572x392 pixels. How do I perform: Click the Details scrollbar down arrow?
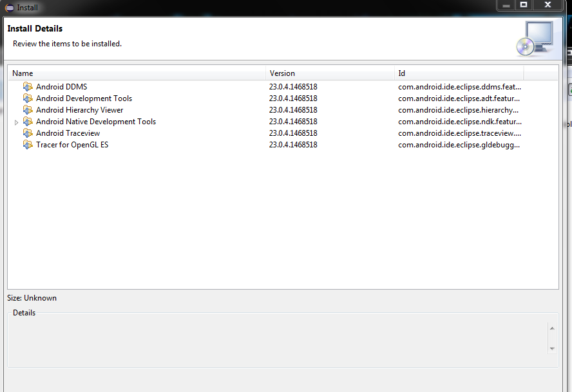pos(552,349)
